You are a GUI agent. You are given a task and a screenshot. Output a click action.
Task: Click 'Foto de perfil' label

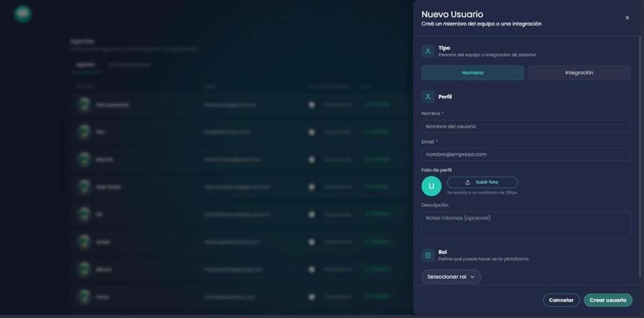437,170
